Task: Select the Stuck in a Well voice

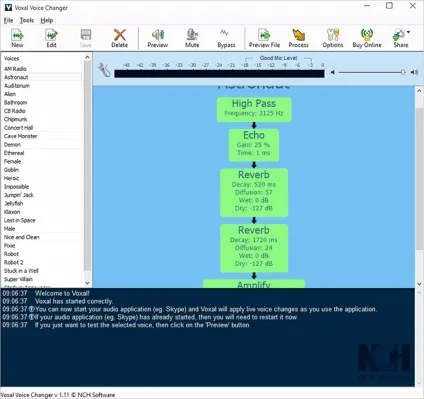Action: [x=41, y=271]
